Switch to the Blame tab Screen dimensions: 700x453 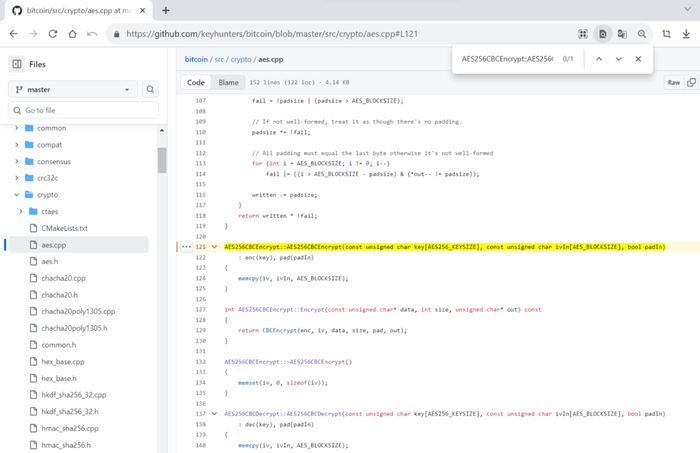(229, 82)
